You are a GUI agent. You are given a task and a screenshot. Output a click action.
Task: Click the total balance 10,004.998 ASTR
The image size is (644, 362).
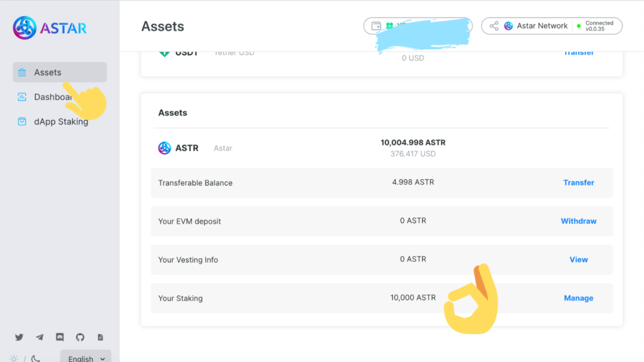click(x=413, y=143)
